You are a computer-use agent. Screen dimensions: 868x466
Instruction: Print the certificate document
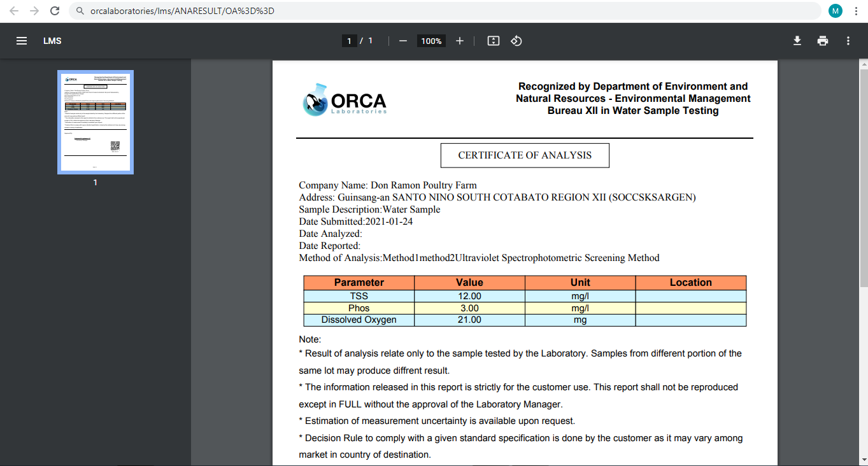pos(823,41)
